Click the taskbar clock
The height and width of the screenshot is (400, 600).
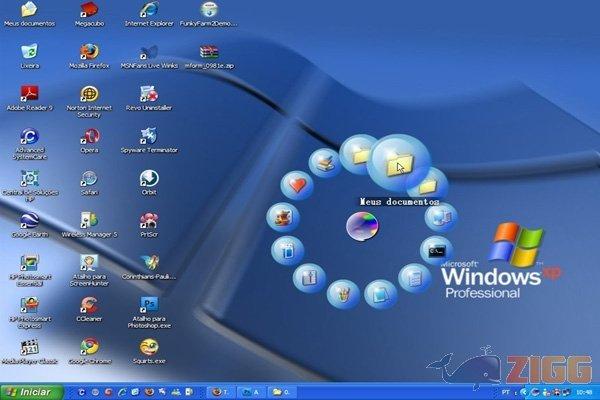pos(582,391)
